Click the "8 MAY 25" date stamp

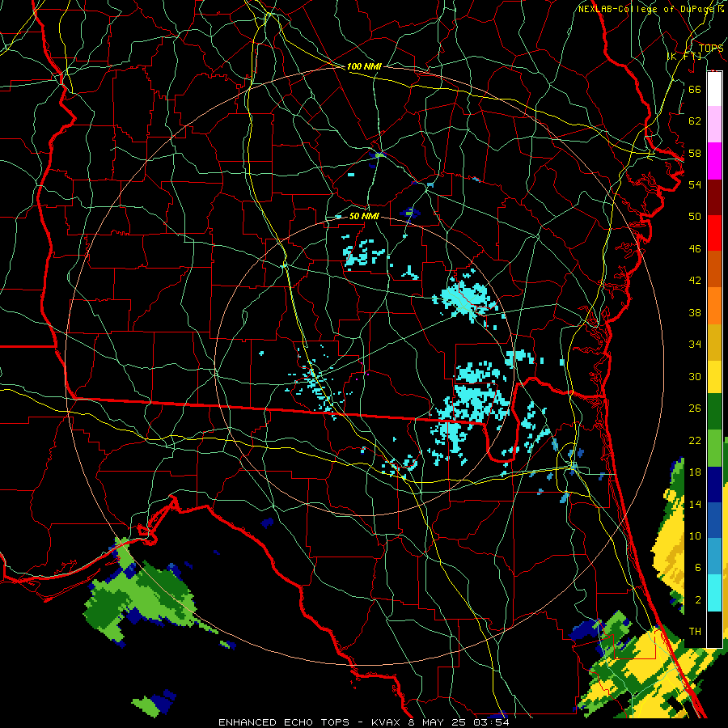pos(438,722)
